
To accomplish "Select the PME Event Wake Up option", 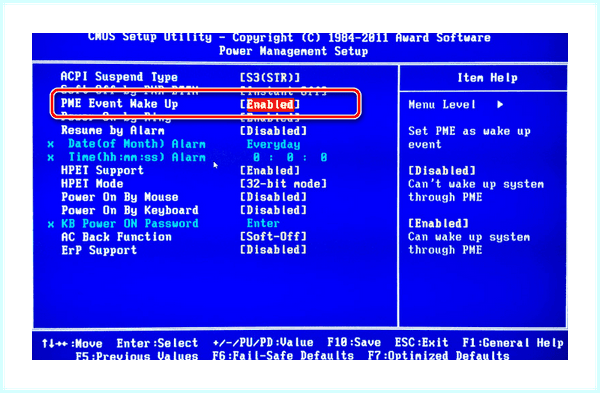I will tap(119, 104).
